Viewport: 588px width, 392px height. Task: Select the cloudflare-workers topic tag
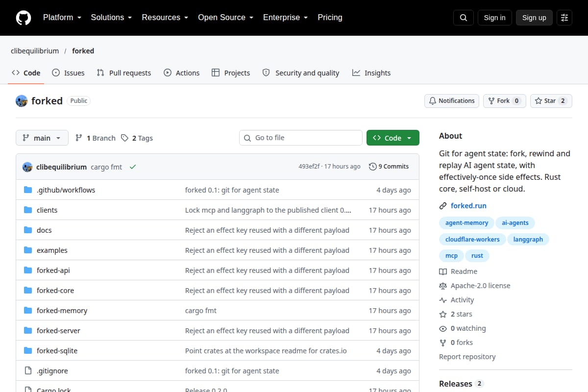[472, 239]
